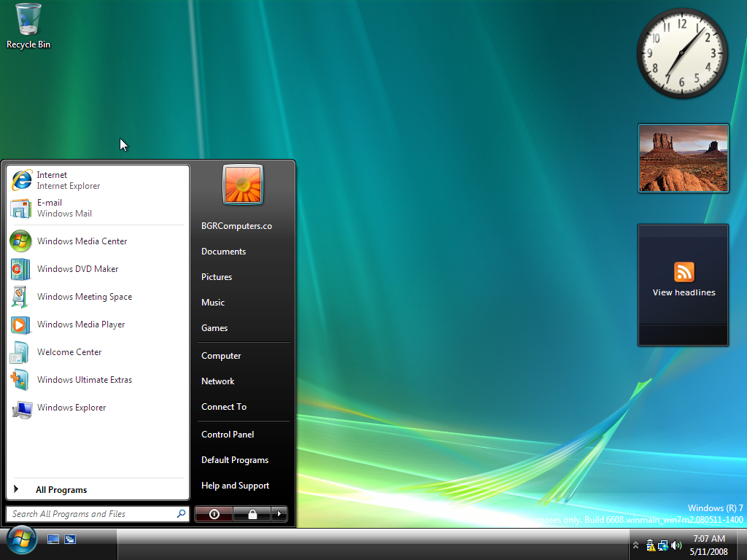The width and height of the screenshot is (747, 560).
Task: Open Control Panel from Start menu
Action: click(228, 435)
